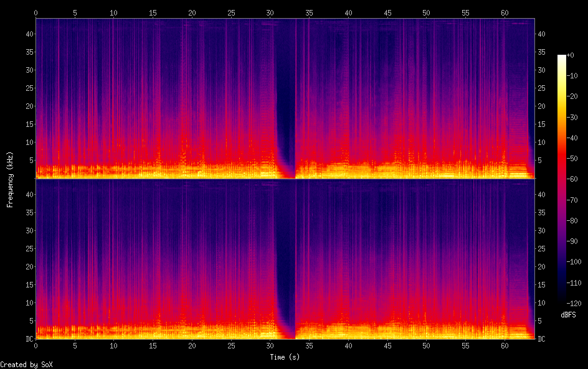Click the "50" tick label on the top time axis
The image size is (588, 369).
[x=427, y=12]
